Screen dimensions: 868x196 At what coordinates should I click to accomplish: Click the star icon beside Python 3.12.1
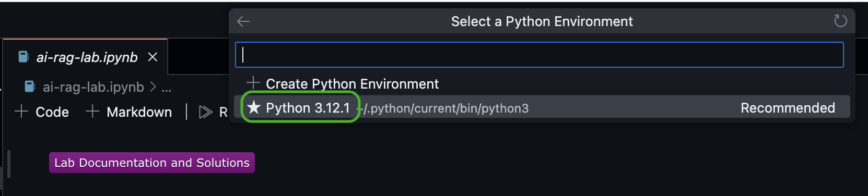[254, 107]
